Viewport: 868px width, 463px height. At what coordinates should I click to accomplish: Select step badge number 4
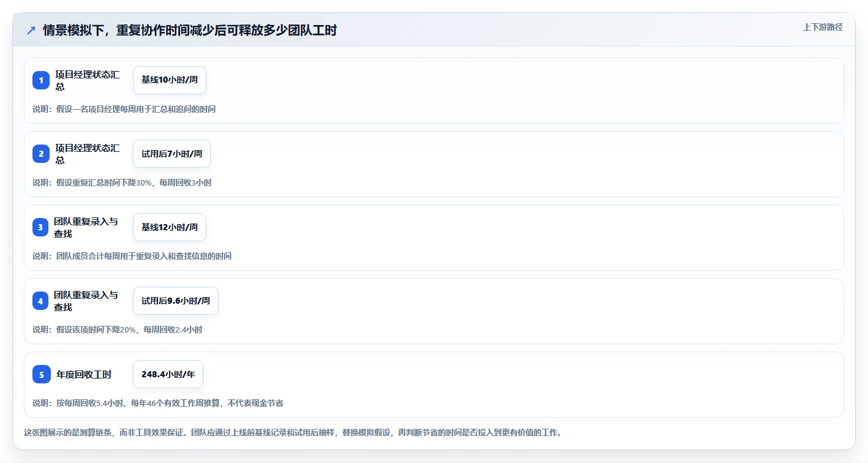[41, 301]
